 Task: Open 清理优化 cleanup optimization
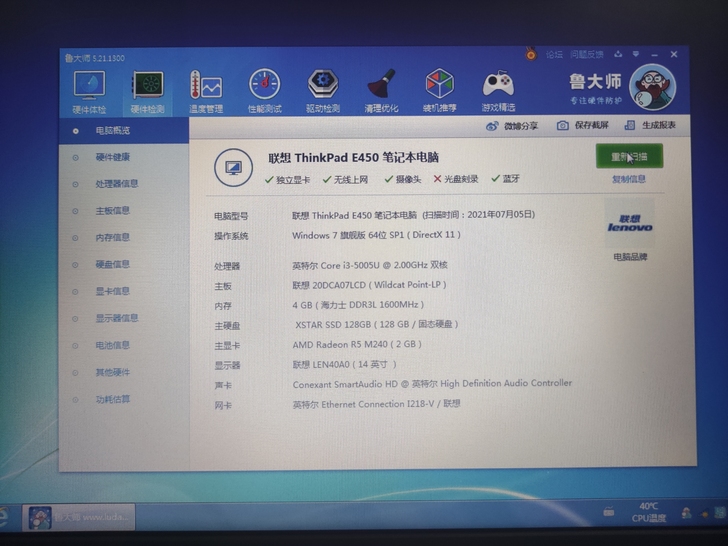coord(381,91)
